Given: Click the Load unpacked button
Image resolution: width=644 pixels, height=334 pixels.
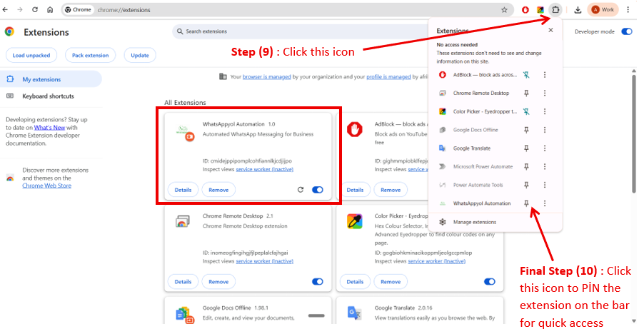Looking at the screenshot, I should [31, 55].
